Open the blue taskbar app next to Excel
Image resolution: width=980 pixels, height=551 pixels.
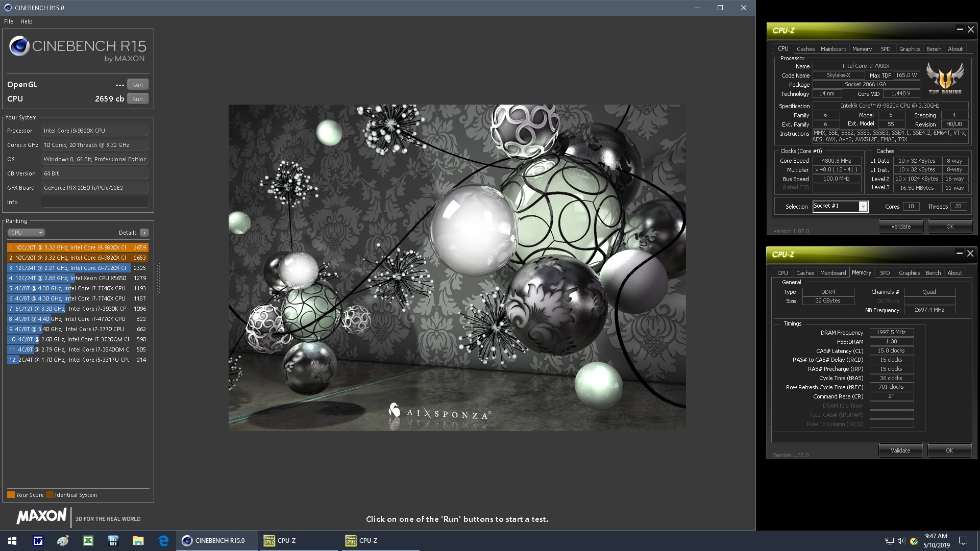point(113,541)
